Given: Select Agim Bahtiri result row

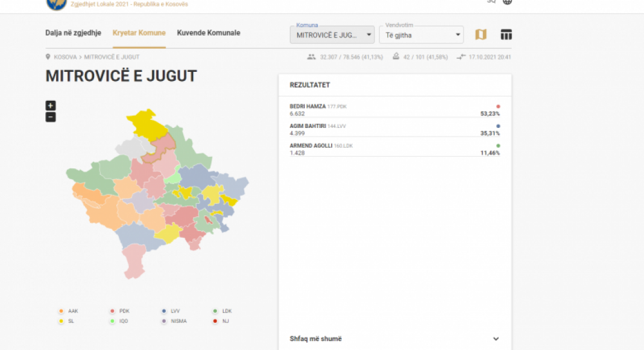Looking at the screenshot, I should click(x=394, y=130).
